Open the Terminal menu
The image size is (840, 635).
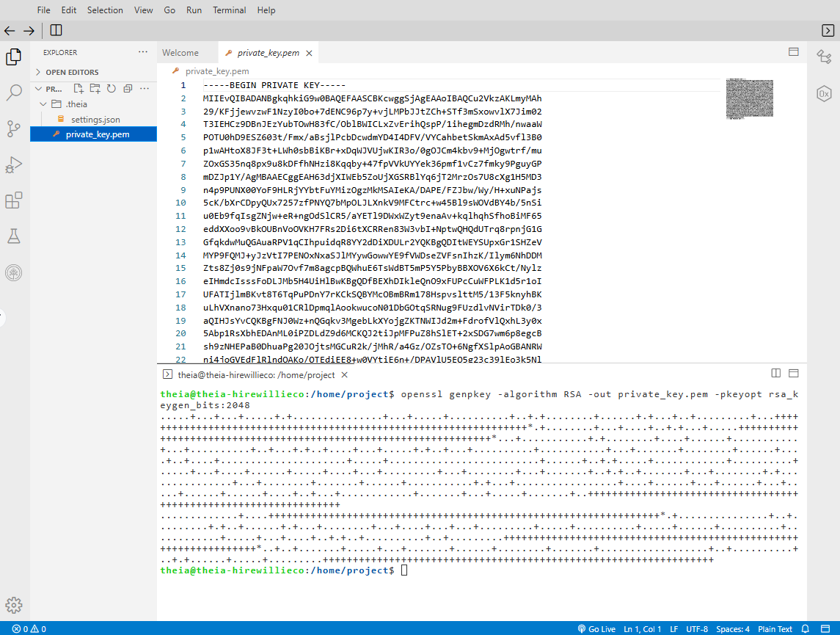(x=230, y=10)
